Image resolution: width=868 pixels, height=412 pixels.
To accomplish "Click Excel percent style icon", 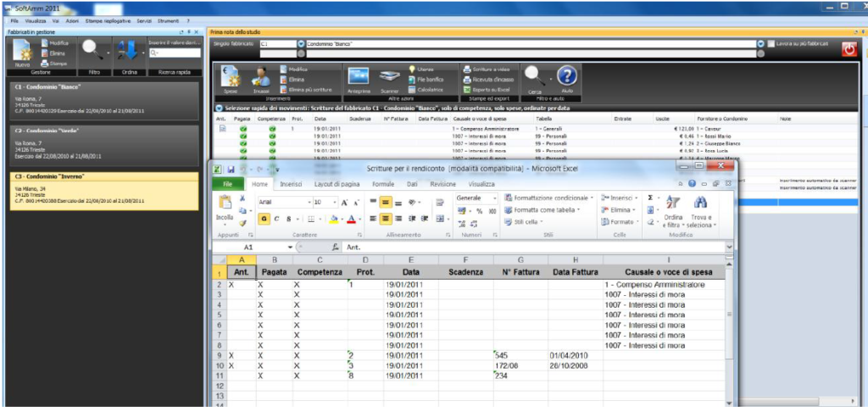I will tap(480, 211).
